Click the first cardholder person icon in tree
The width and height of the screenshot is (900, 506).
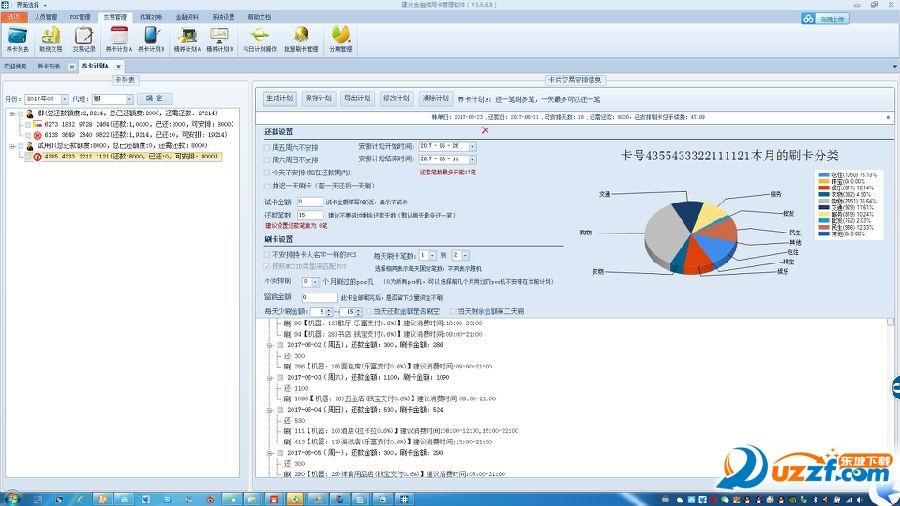click(30, 114)
